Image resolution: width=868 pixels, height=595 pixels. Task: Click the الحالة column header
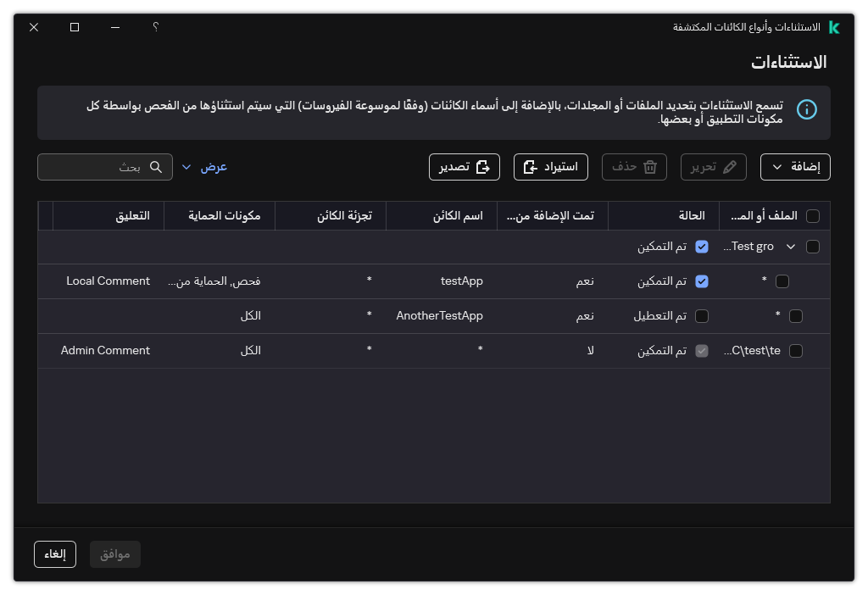693,216
